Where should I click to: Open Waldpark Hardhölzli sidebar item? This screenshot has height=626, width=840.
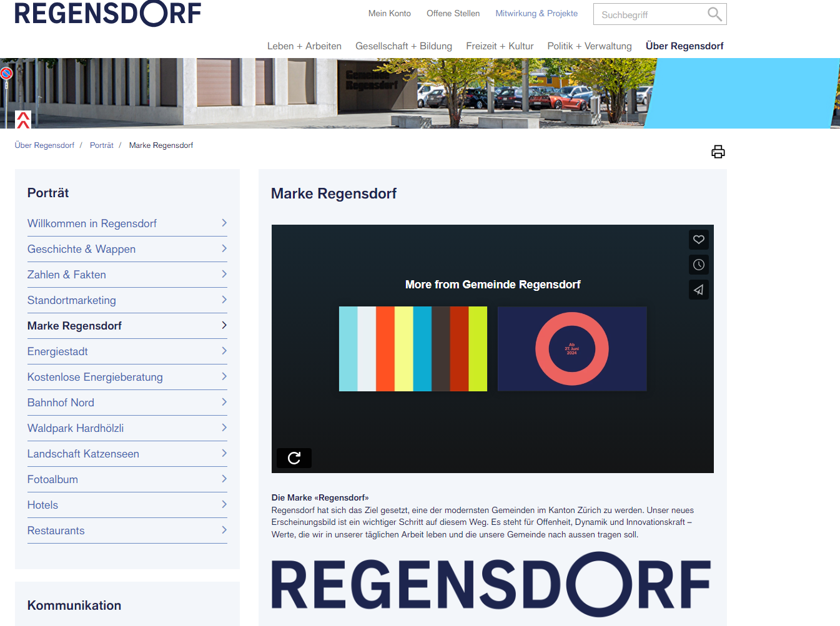pos(76,428)
